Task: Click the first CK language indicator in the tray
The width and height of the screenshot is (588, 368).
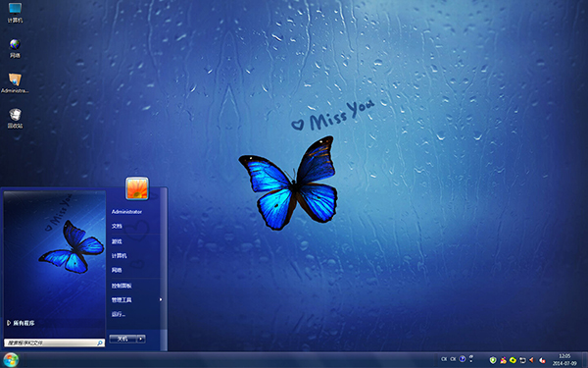Action: (x=444, y=359)
